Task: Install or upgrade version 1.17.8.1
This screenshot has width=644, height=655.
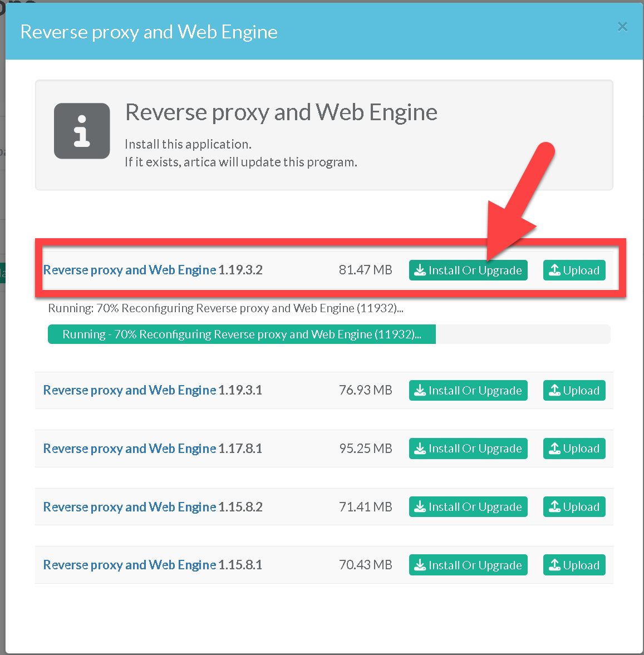Action: [468, 449]
